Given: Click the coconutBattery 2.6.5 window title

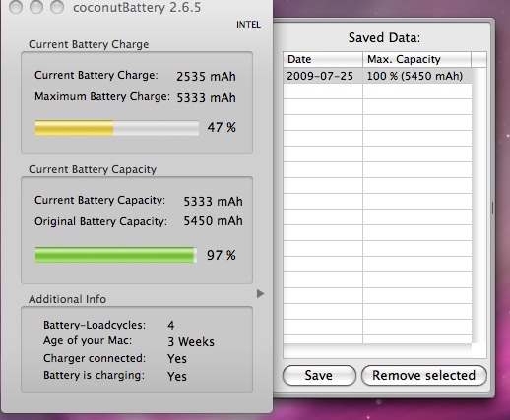Looking at the screenshot, I should click(137, 8).
